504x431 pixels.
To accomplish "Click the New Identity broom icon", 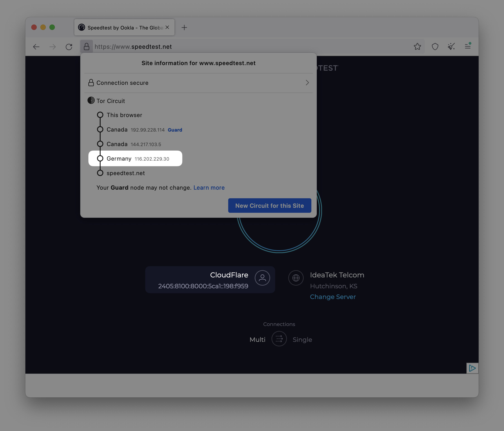I will 451,46.
